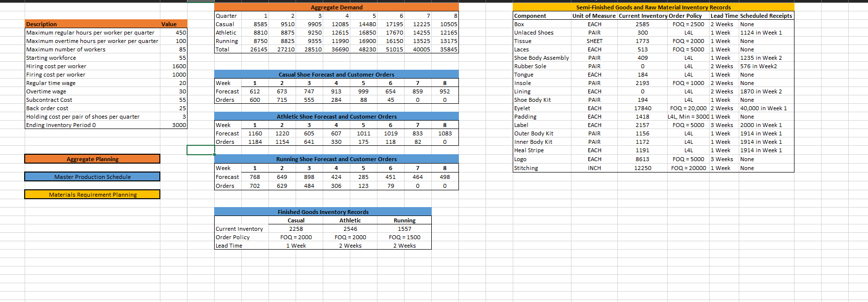Click the 'Maximum number of workers' cell
The width and height of the screenshot is (868, 302).
click(92, 49)
